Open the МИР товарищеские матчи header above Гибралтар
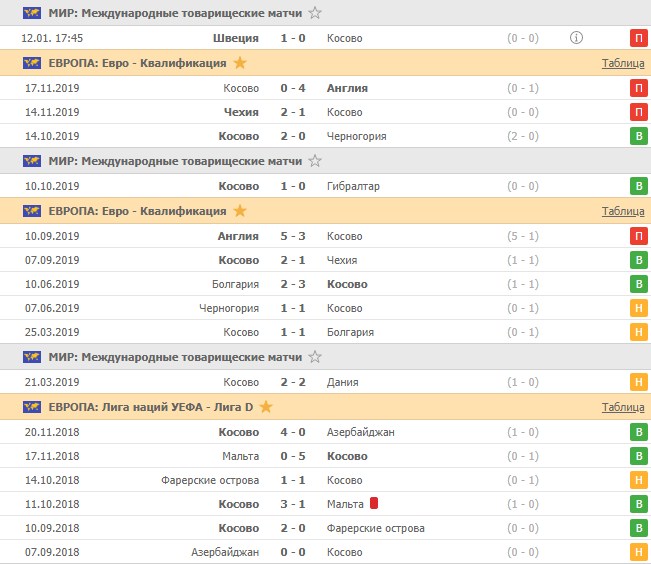Viewport: 651px width, 564px height. click(190, 161)
